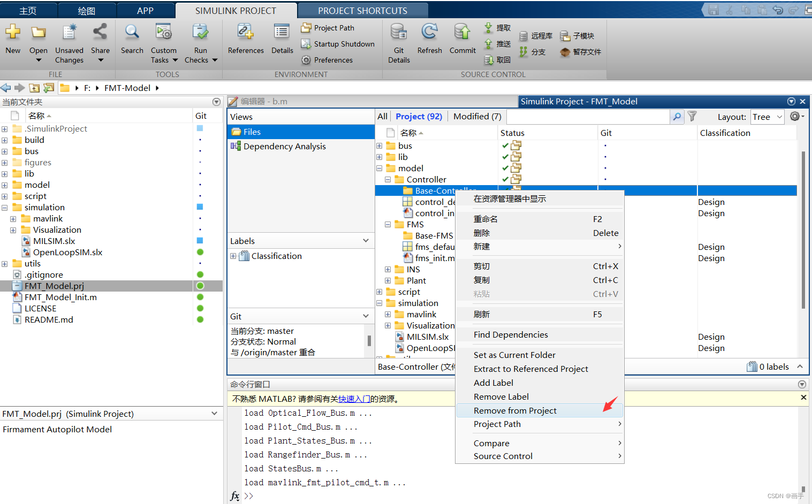This screenshot has height=504, width=812.
Task: Click 取回 (pull) in Source Control
Action: point(498,60)
